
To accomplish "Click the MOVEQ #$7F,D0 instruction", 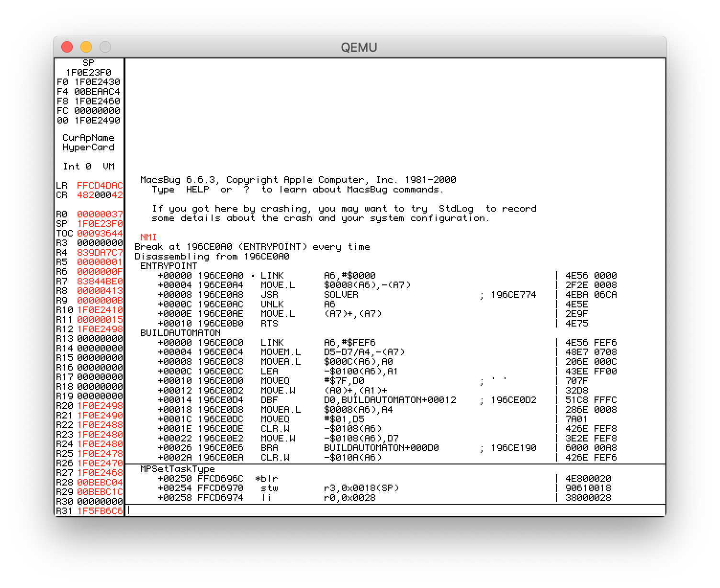I will (x=313, y=381).
